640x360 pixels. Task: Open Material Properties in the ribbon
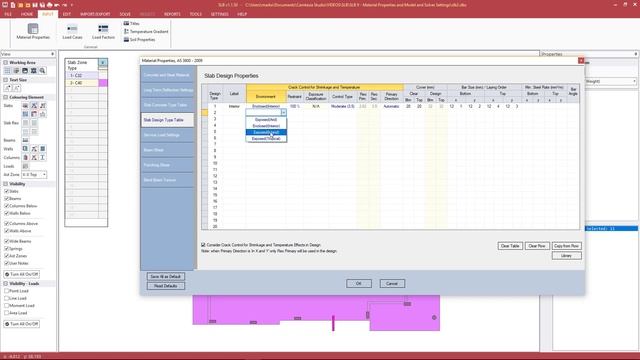tap(33, 31)
